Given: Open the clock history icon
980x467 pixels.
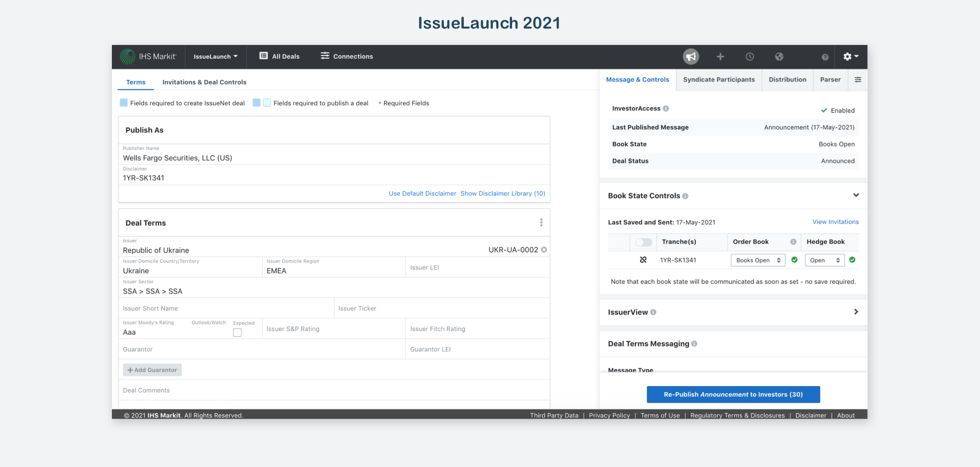Looking at the screenshot, I should (x=750, y=56).
